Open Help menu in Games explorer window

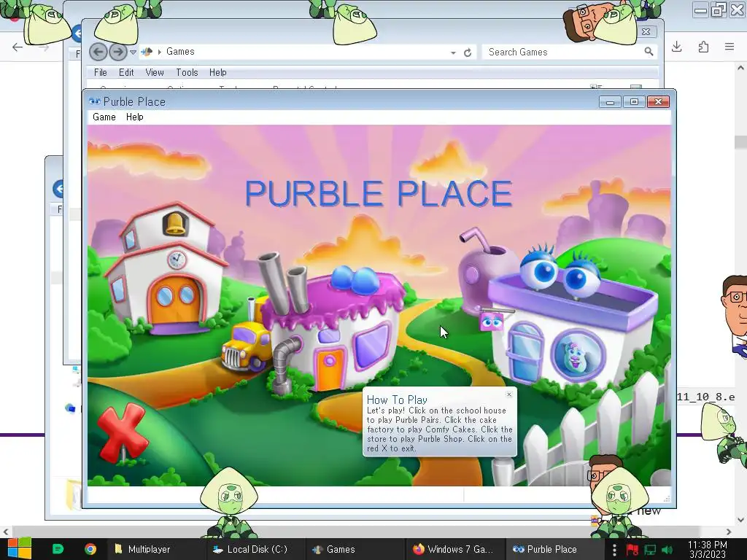[x=217, y=72]
